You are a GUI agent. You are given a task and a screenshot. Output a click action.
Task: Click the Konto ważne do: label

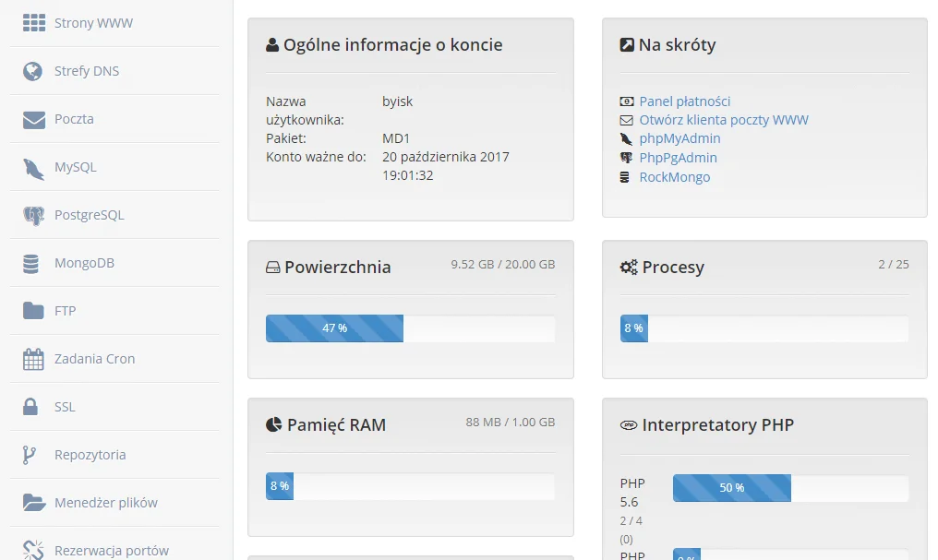click(316, 157)
